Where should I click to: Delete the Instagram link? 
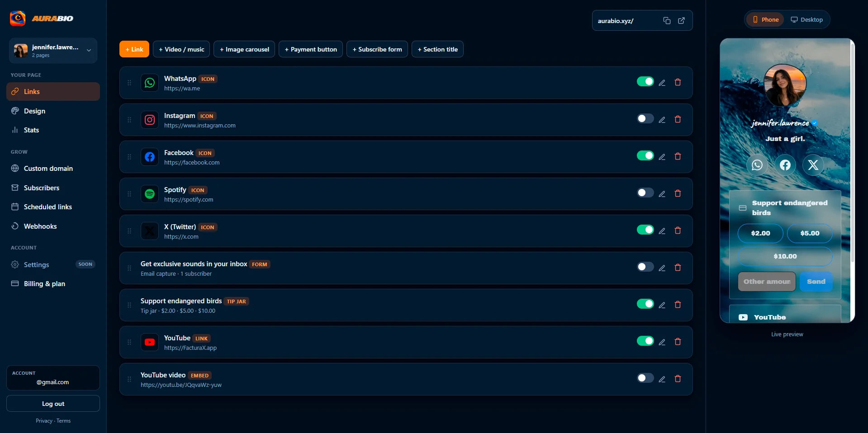678,119
